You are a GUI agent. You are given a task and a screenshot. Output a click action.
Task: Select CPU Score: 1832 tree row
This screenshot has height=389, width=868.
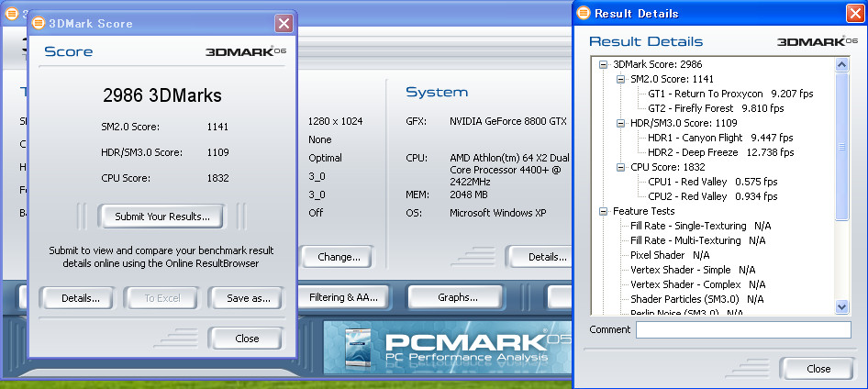(x=667, y=167)
